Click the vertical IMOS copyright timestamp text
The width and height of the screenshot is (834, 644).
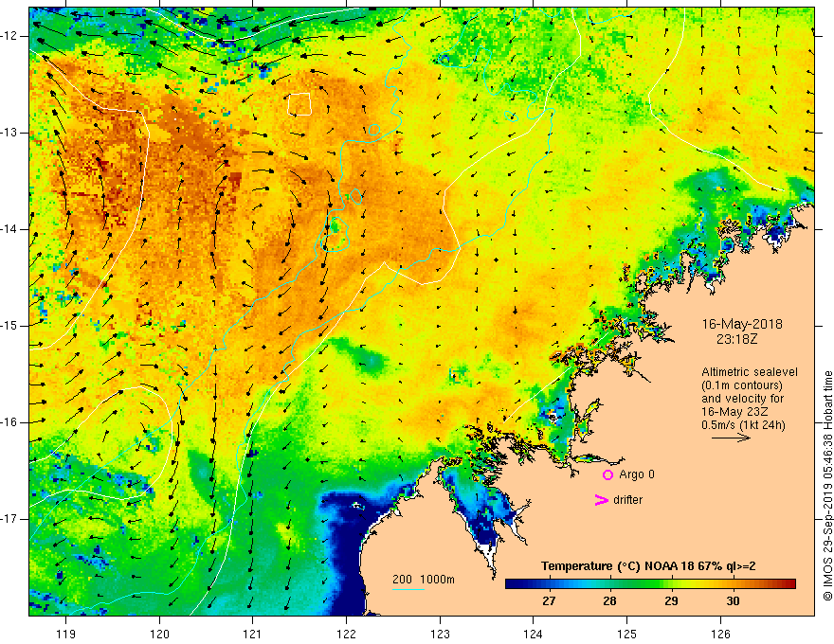pos(827,486)
